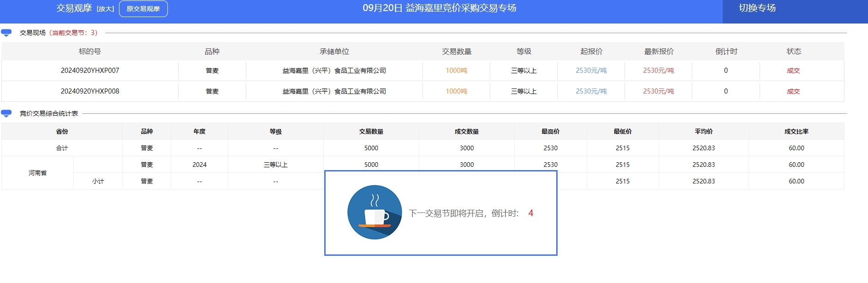
Task: Click 2520.83 average price in 合计 row
Action: pyautogui.click(x=704, y=148)
